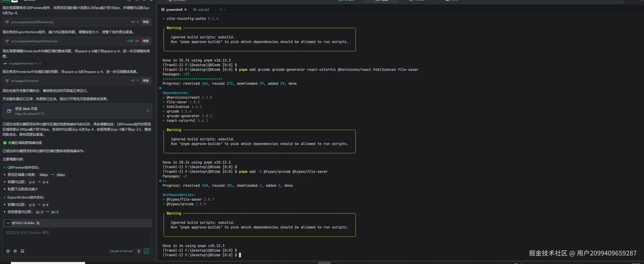The width and height of the screenshot is (644, 264).
Task: Click the powershell tab terminal icon
Action: (163, 10)
